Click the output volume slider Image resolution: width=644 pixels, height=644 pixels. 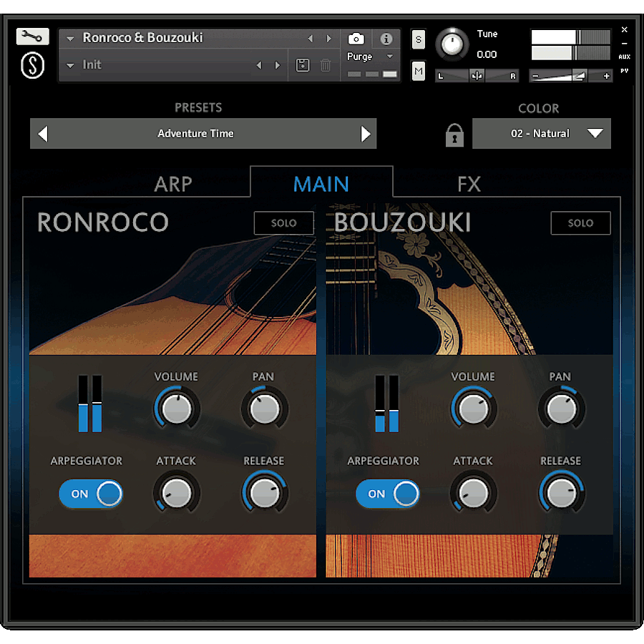(x=571, y=76)
